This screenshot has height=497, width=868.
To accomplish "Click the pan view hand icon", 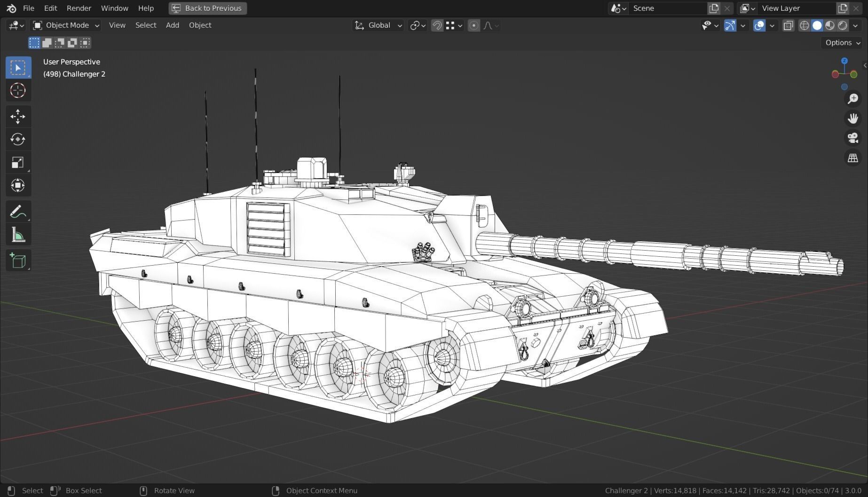I will point(852,118).
